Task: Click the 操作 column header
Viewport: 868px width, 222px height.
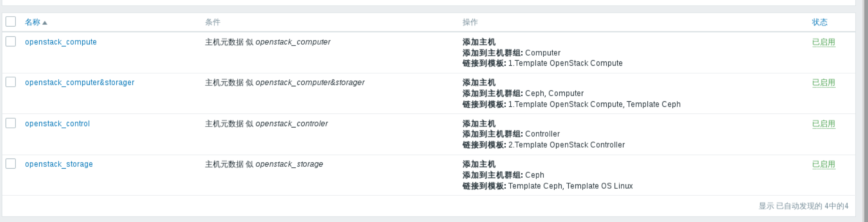Action: point(470,22)
